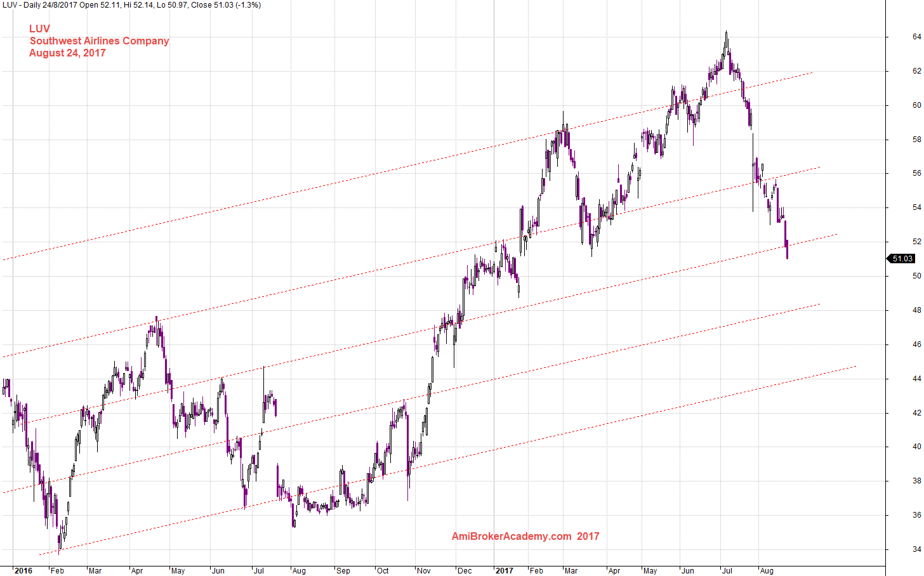Click the Jun label before the first Jul
924x576 pixels.
click(x=218, y=571)
